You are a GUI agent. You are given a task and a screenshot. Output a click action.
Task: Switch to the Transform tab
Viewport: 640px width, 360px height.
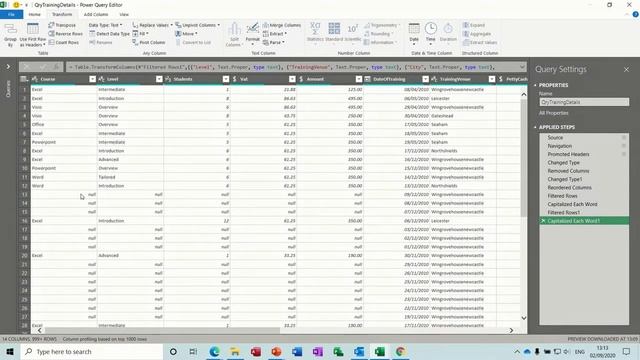pos(62,14)
